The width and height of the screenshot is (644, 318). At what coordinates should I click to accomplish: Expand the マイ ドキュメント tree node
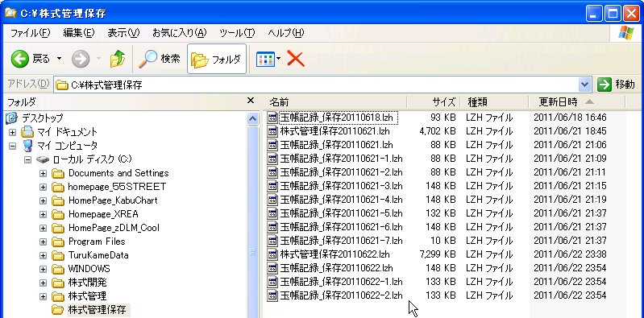12,132
